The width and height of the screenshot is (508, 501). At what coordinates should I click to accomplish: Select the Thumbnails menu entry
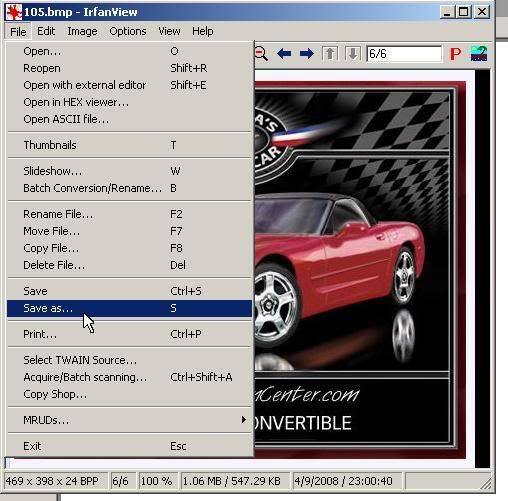click(130, 145)
